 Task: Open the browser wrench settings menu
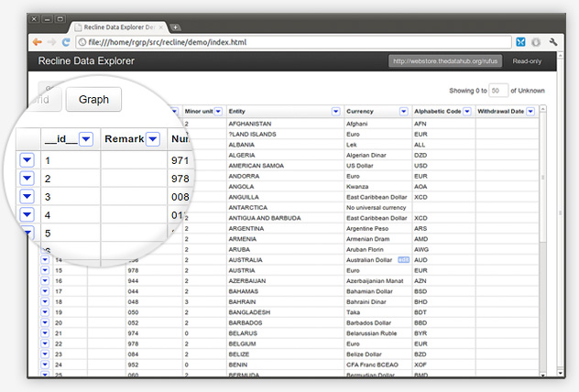(553, 41)
